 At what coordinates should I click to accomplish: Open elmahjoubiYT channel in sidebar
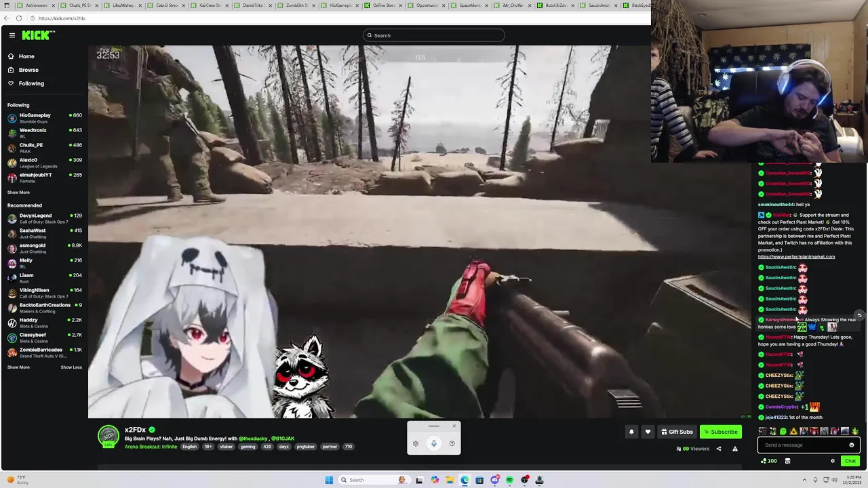(x=44, y=178)
